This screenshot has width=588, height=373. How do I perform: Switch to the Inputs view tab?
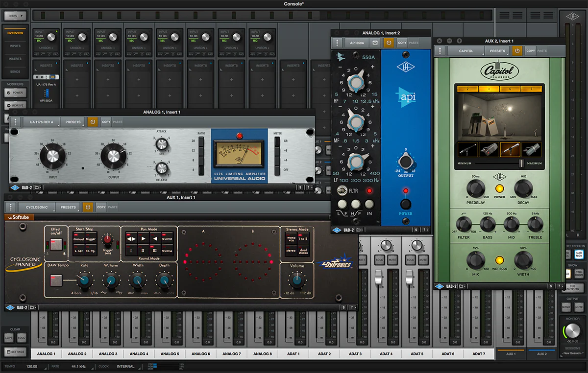[15, 46]
